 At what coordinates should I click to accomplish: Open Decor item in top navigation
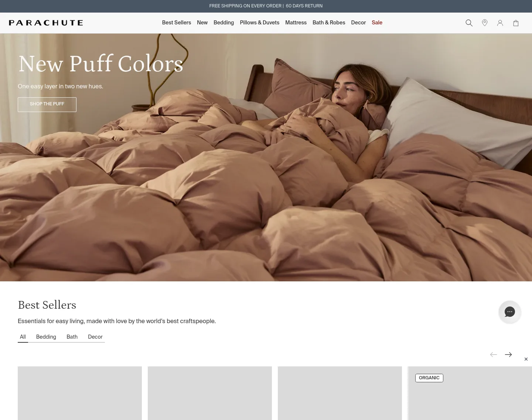358,23
